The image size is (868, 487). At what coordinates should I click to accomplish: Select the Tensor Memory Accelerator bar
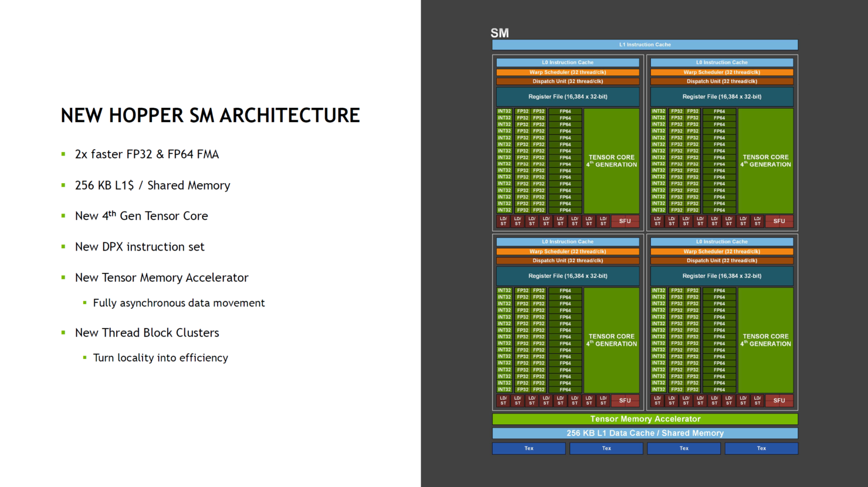pos(645,419)
